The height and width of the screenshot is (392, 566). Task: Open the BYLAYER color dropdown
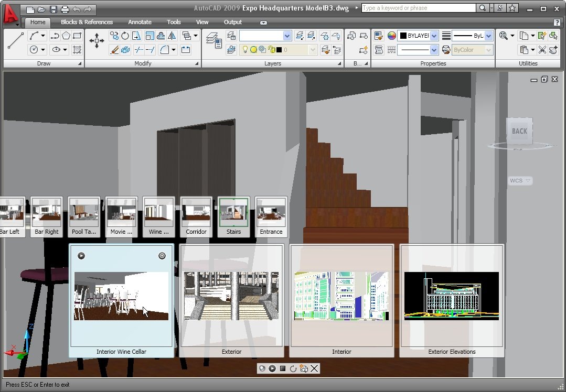[x=435, y=36]
